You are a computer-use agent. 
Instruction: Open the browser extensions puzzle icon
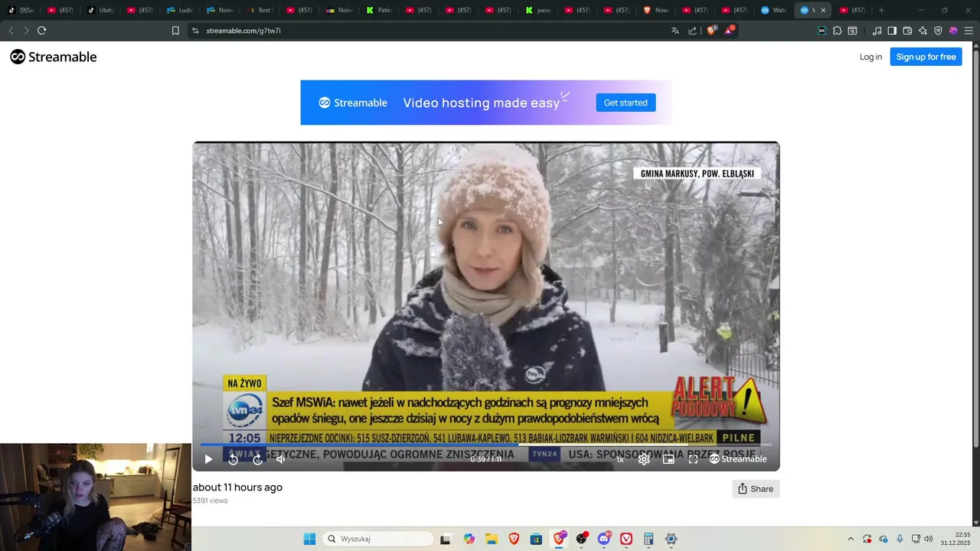tap(837, 31)
